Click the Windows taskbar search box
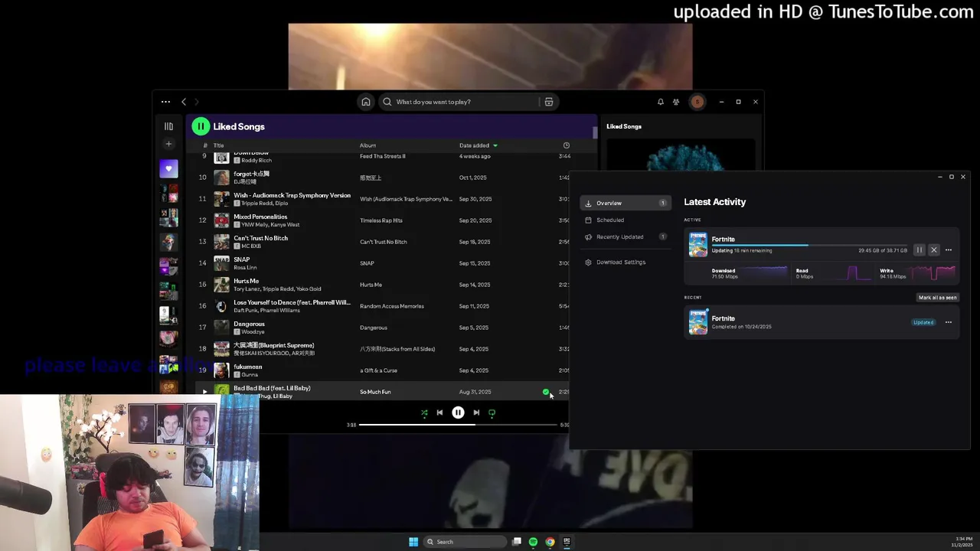 (x=465, y=542)
